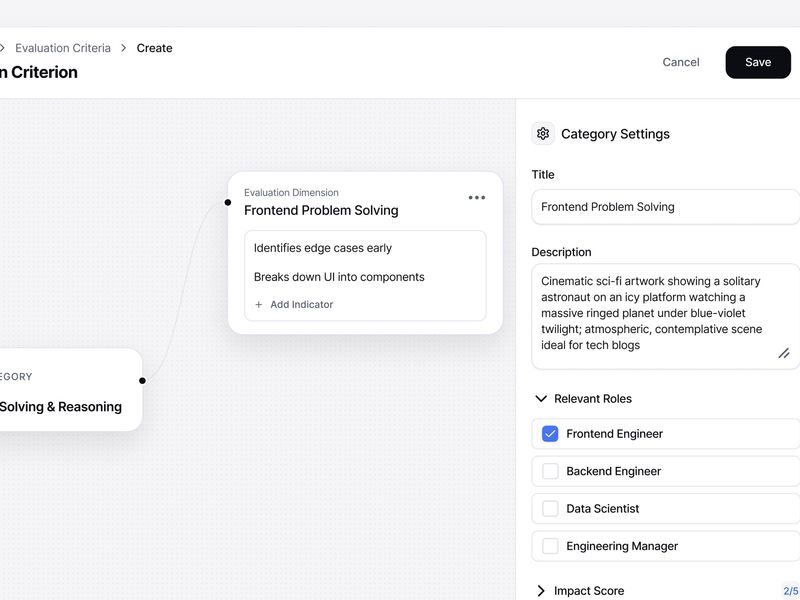Image resolution: width=800 pixels, height=600 pixels.
Task: Expand the Impact Score section
Action: [x=541, y=590]
